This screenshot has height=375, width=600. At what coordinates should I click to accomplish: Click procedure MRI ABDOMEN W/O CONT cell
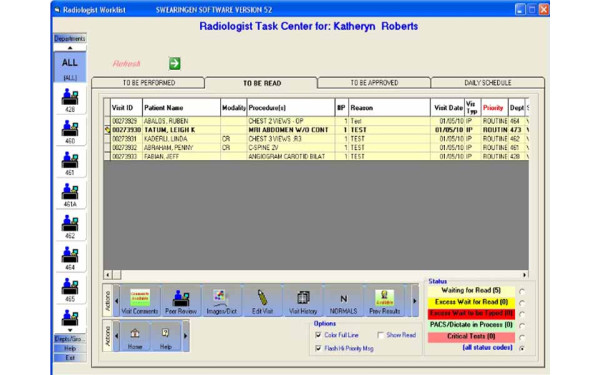(x=291, y=130)
